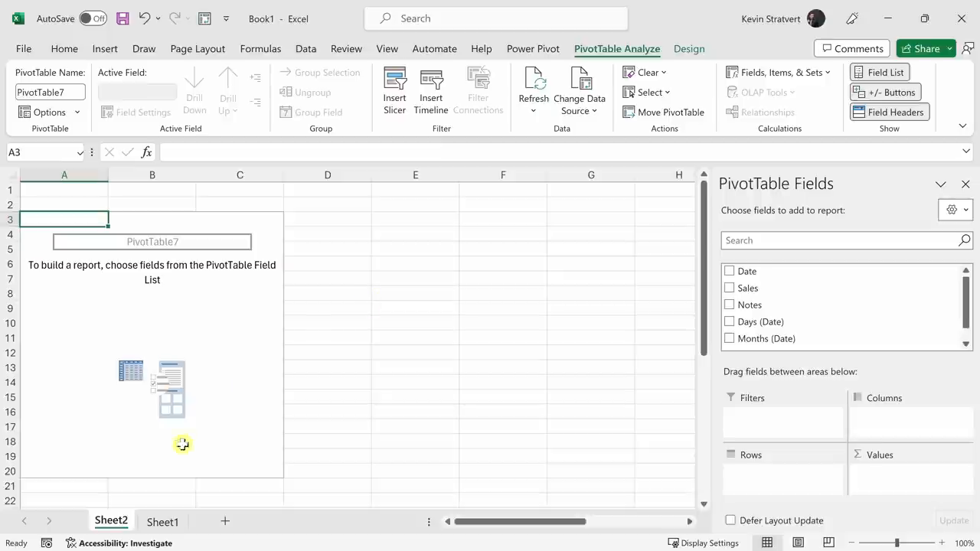
Task: Toggle the AutoSave switch
Action: [x=93, y=18]
